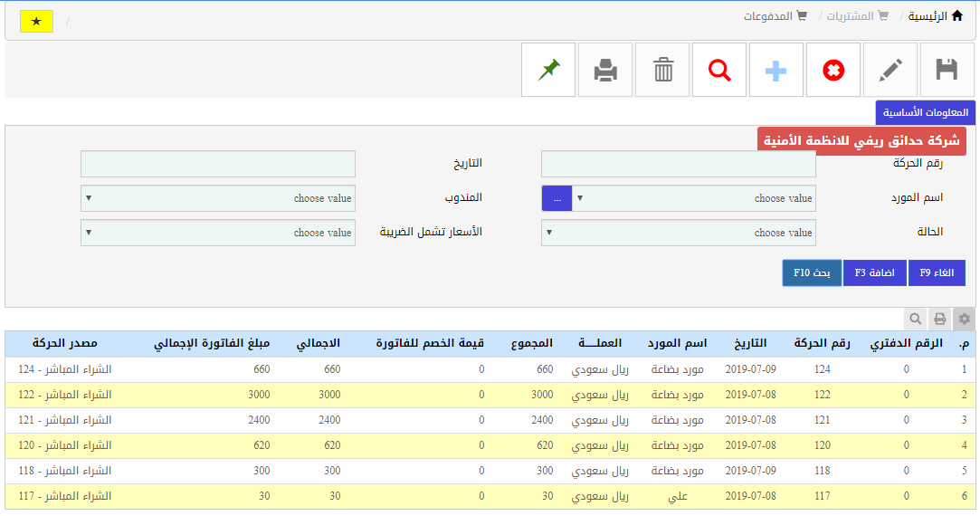Click the save floppy disk icon
This screenshot has height=516, width=980.
click(x=947, y=70)
